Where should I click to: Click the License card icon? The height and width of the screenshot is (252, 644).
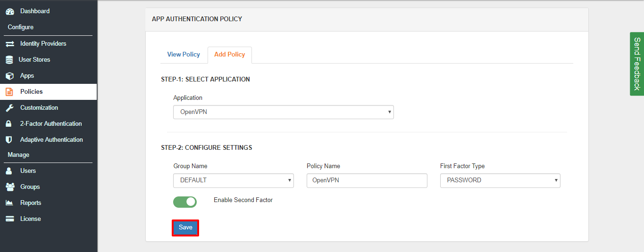click(x=9, y=219)
